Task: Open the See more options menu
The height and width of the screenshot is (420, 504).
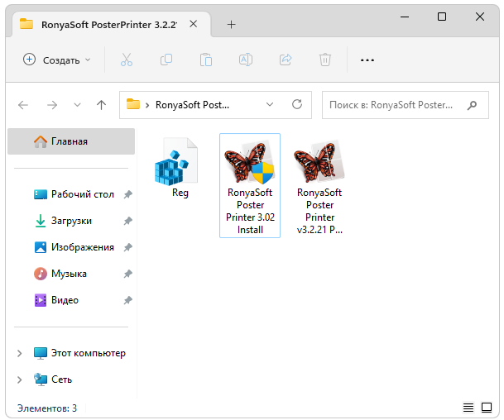Action: point(367,60)
